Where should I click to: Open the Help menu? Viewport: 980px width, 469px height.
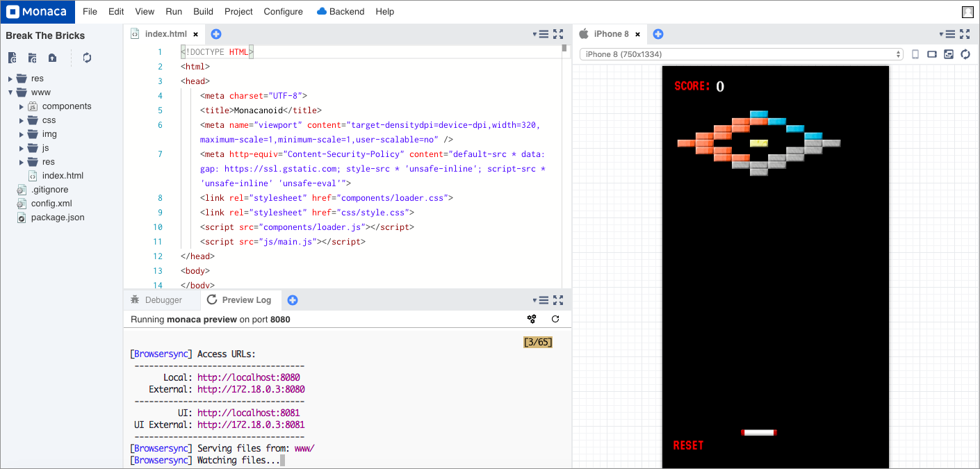[385, 12]
